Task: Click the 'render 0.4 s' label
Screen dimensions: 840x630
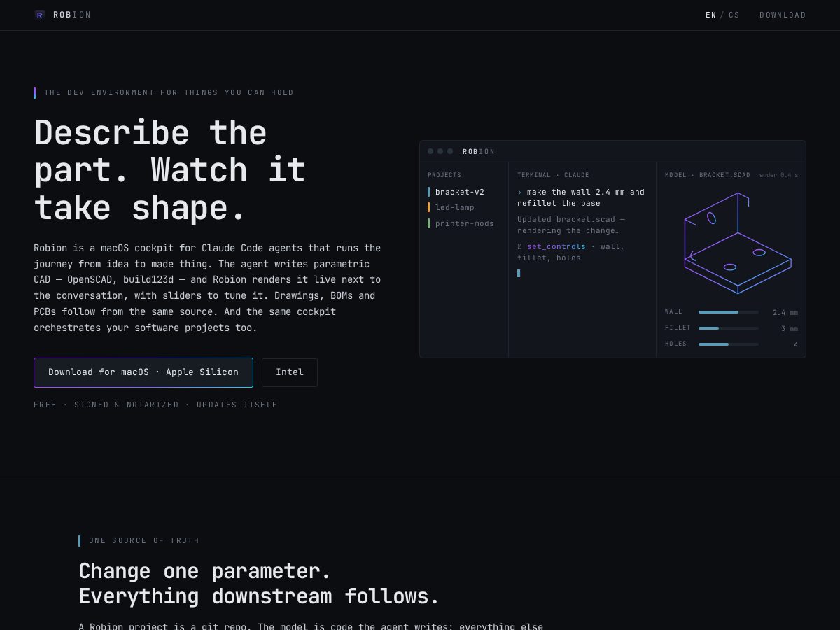Action: [777, 175]
